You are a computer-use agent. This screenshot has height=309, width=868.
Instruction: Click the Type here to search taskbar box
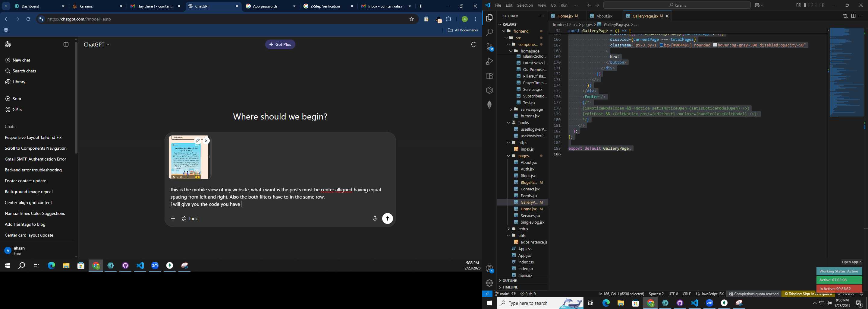point(540,303)
